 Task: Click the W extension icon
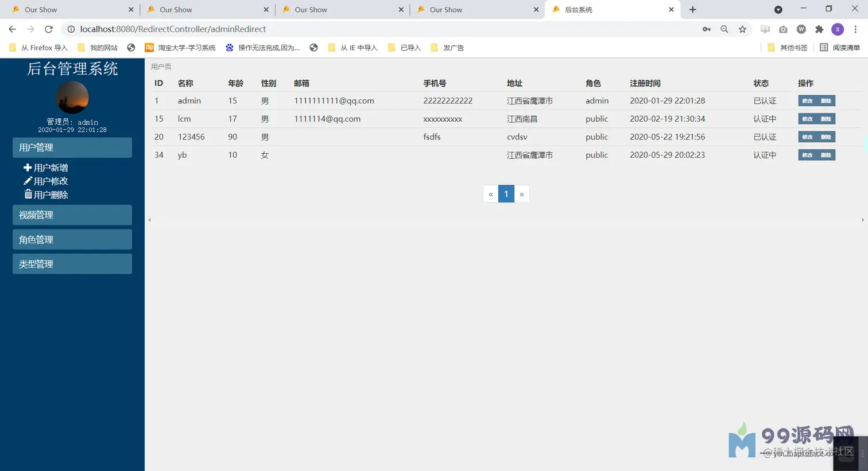pos(801,29)
